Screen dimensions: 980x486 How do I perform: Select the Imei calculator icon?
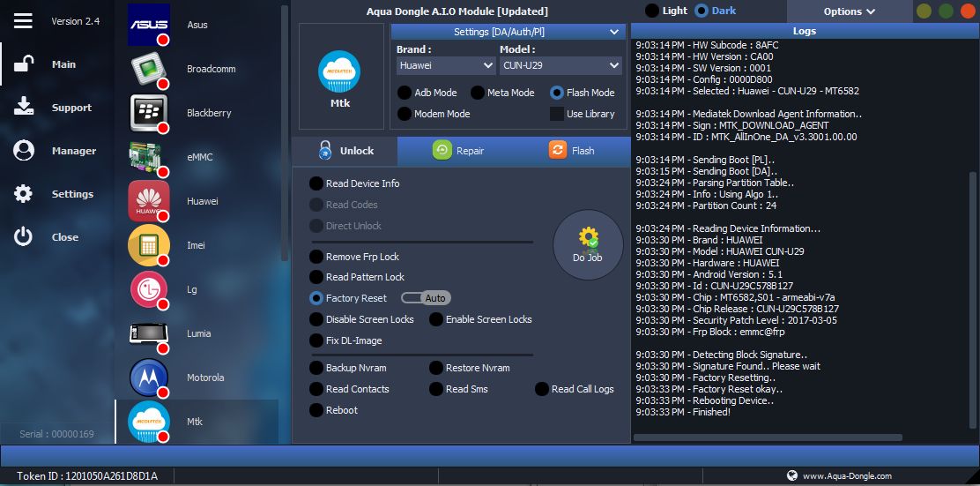(x=149, y=245)
